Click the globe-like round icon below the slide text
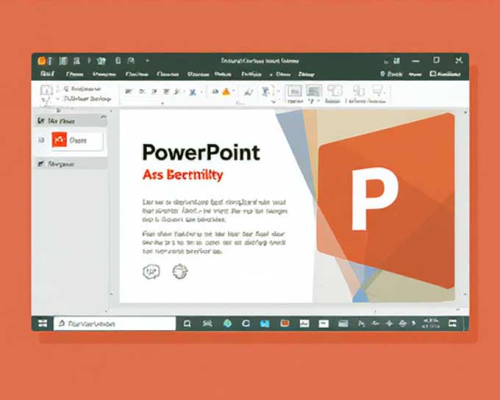The width and height of the screenshot is (500, 400). tap(180, 271)
